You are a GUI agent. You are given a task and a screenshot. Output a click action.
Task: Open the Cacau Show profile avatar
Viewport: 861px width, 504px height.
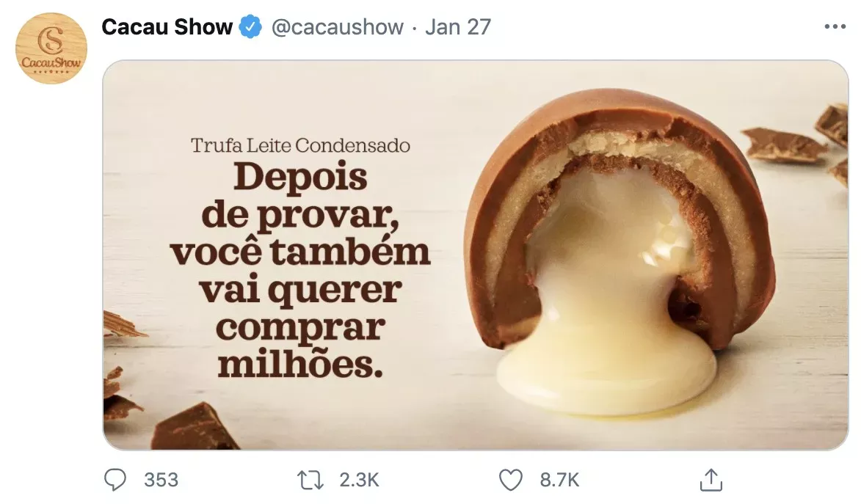click(x=51, y=49)
